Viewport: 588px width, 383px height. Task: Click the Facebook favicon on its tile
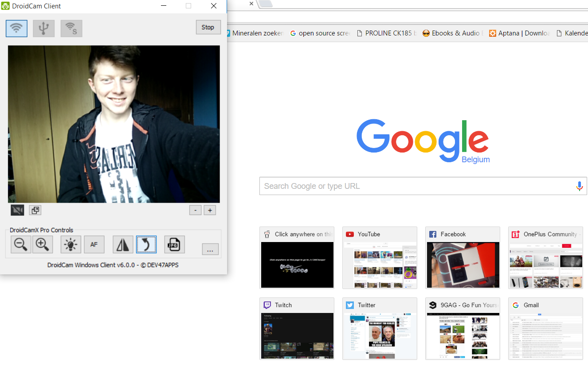click(x=433, y=234)
